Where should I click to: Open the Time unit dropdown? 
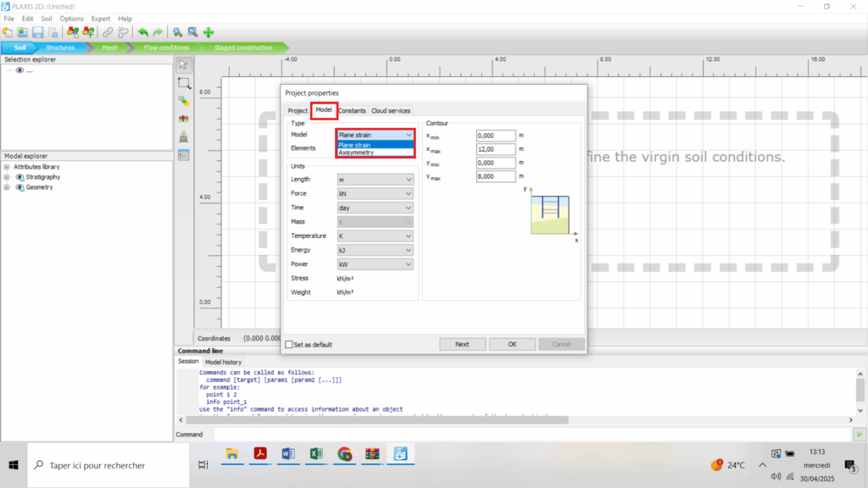(375, 208)
